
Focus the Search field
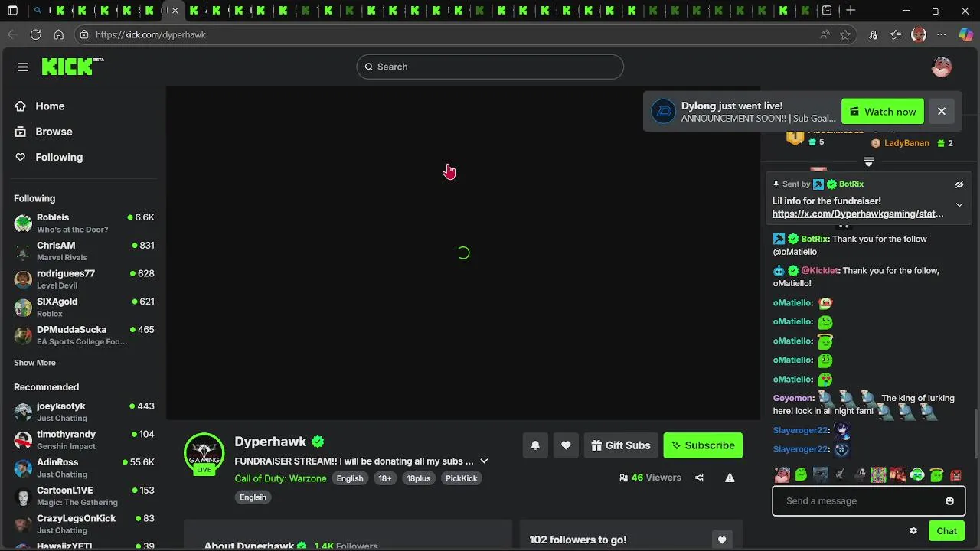click(x=490, y=67)
